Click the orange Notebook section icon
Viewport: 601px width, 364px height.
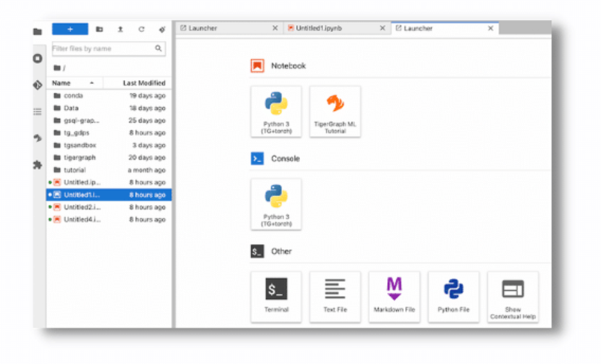click(x=257, y=66)
